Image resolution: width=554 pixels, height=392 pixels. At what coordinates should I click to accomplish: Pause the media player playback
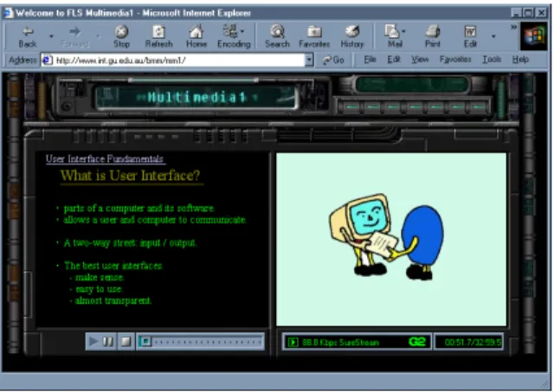pyautogui.click(x=107, y=342)
